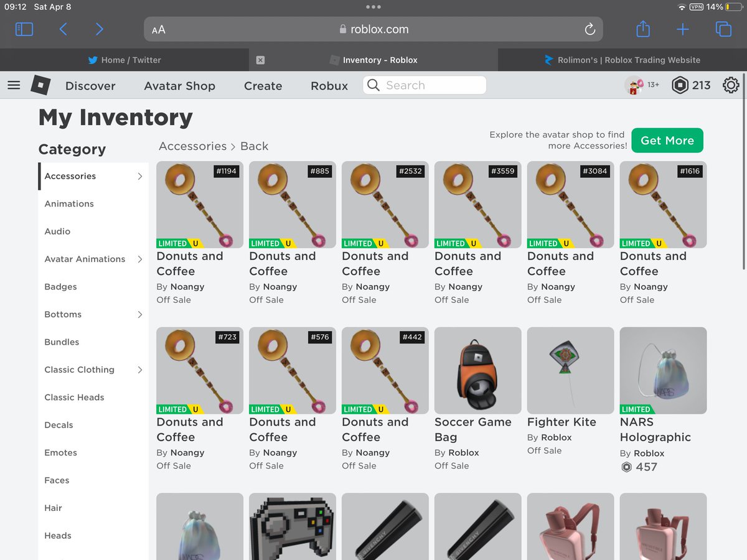This screenshot has width=747, height=560.
Task: Open Donuts and Coffee item #885 thumbnail
Action: click(x=293, y=205)
